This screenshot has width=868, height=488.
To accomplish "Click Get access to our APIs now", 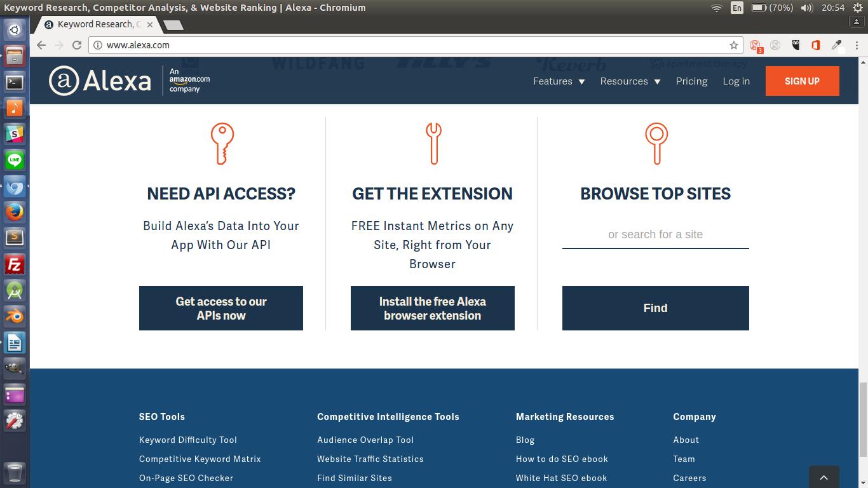I will coord(221,308).
